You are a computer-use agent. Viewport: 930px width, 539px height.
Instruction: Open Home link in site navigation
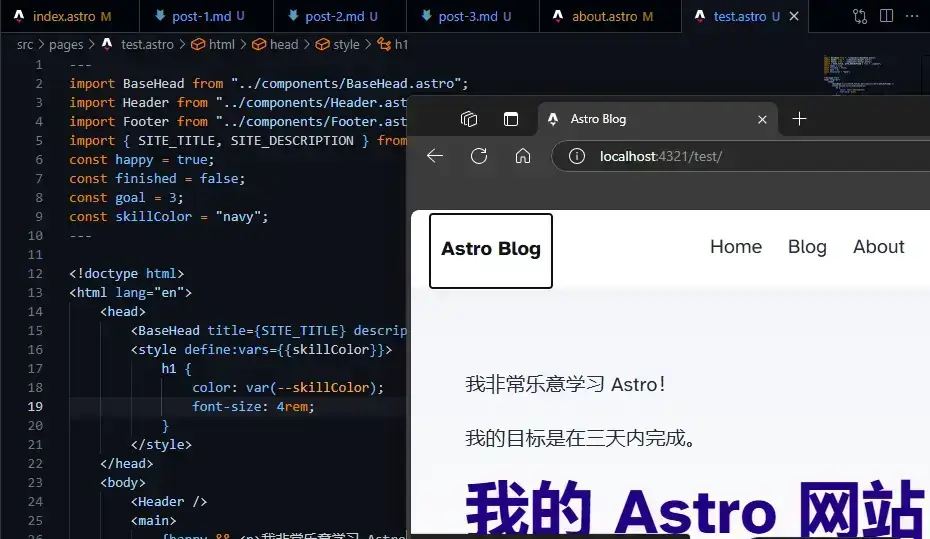tap(736, 247)
